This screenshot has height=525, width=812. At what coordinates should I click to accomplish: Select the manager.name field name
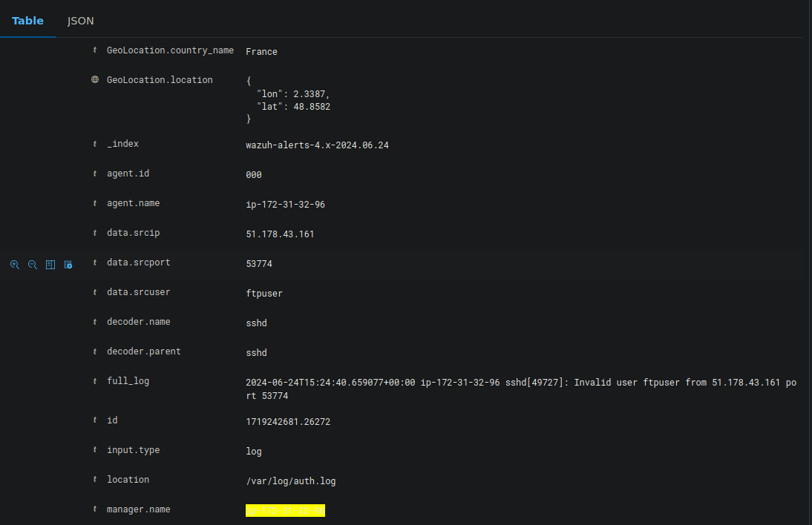pos(138,509)
